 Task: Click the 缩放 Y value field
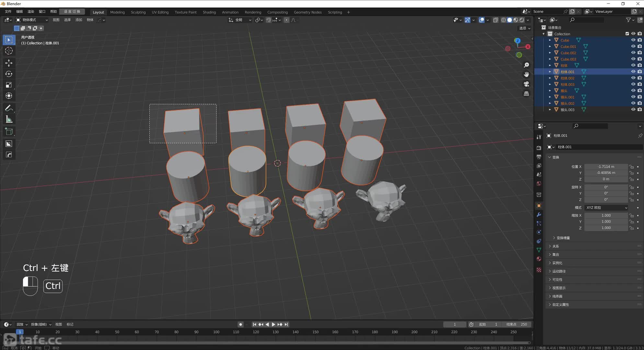pos(606,222)
